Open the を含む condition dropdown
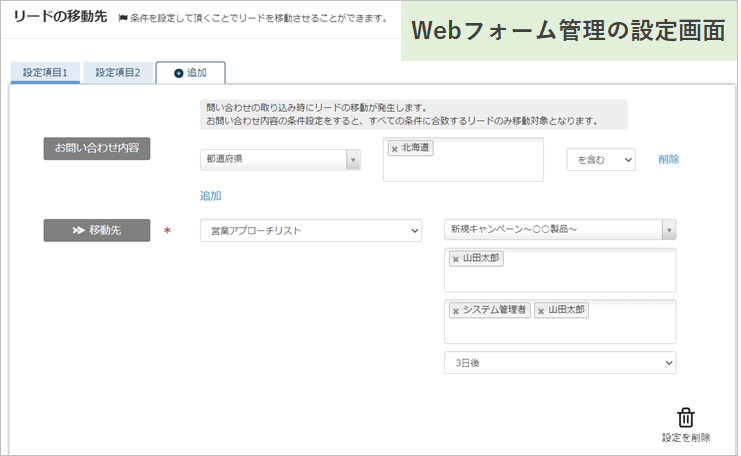The width and height of the screenshot is (741, 456). point(600,160)
